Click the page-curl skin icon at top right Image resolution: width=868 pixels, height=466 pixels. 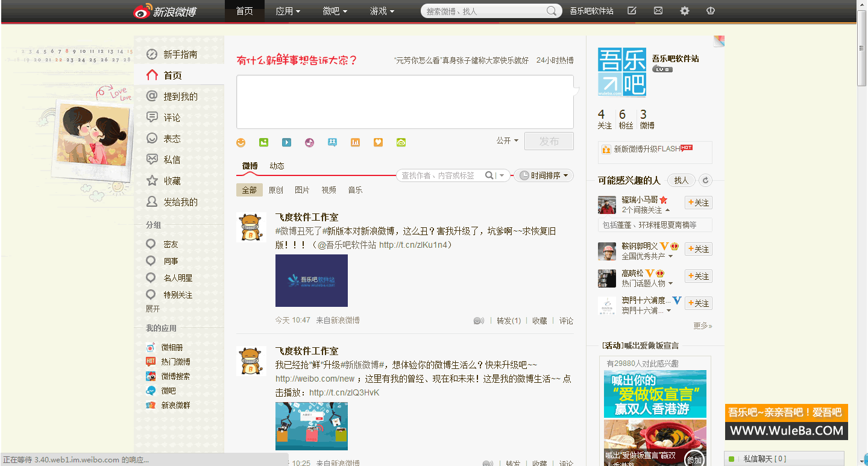coord(719,41)
